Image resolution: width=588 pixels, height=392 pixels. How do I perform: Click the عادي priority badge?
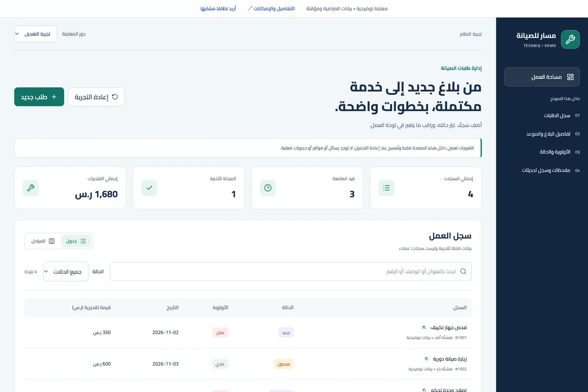tap(220, 364)
